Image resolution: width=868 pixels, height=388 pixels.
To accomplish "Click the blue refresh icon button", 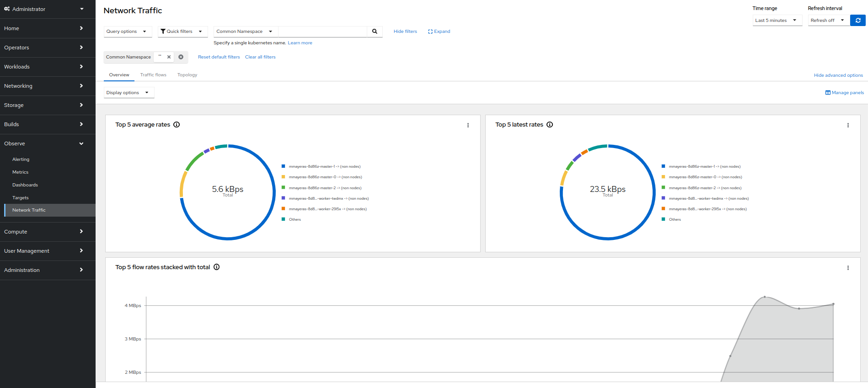I will pos(857,21).
